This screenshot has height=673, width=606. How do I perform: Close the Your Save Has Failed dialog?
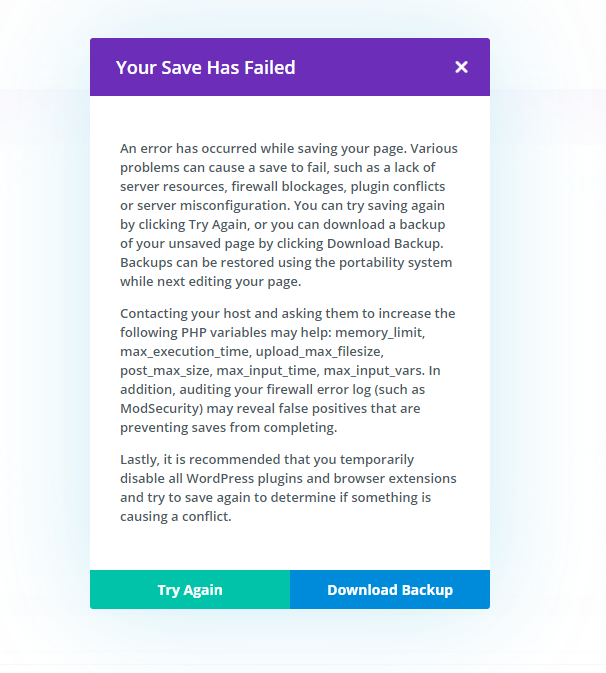pos(461,67)
